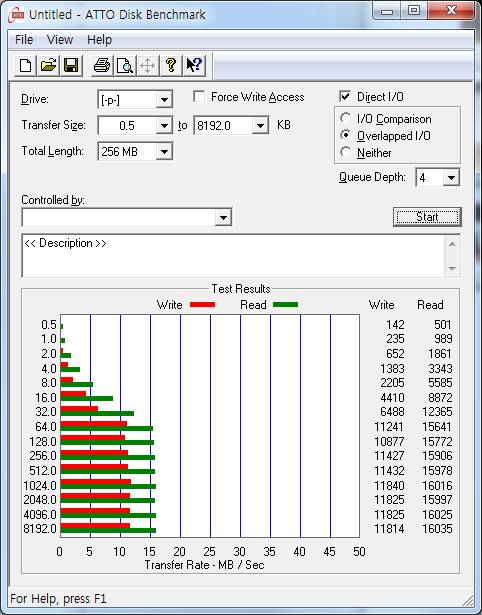
Task: Click the red Write legend swatch
Action: click(202, 304)
